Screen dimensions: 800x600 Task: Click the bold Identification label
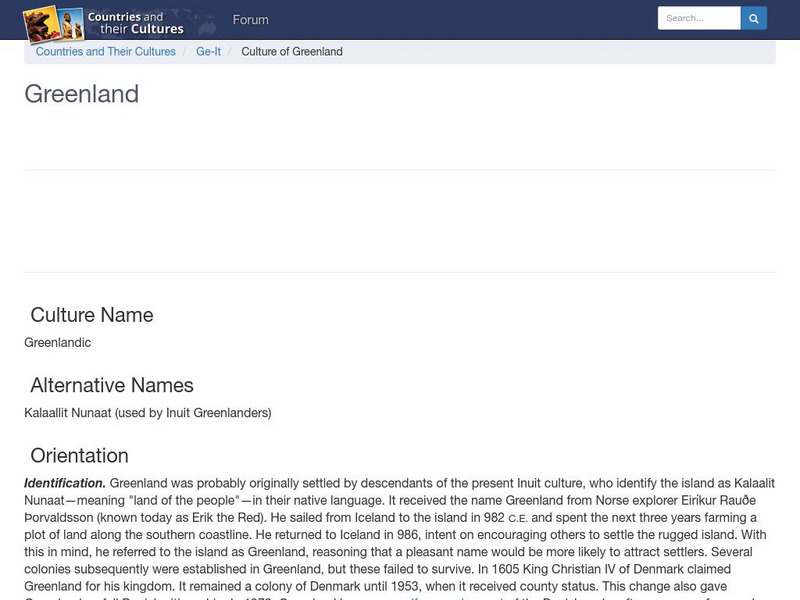coord(65,483)
